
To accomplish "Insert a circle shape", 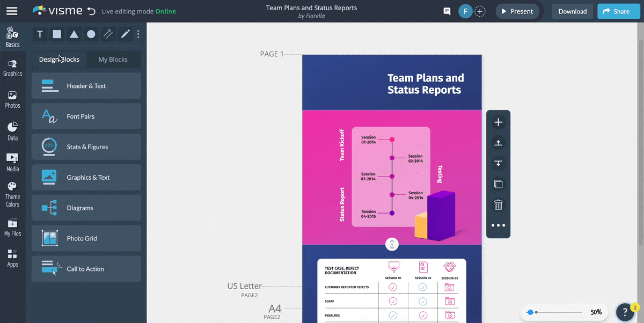I will [x=91, y=34].
